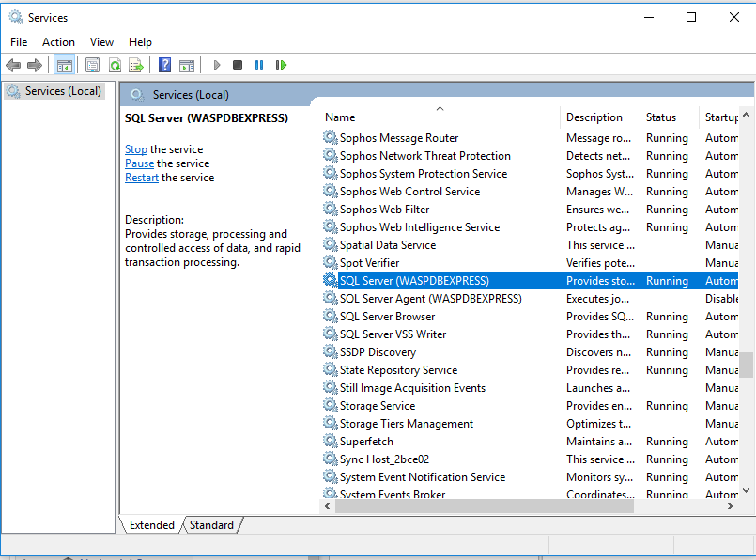
Task: Click gear icon of State Repository Service
Action: click(x=331, y=369)
